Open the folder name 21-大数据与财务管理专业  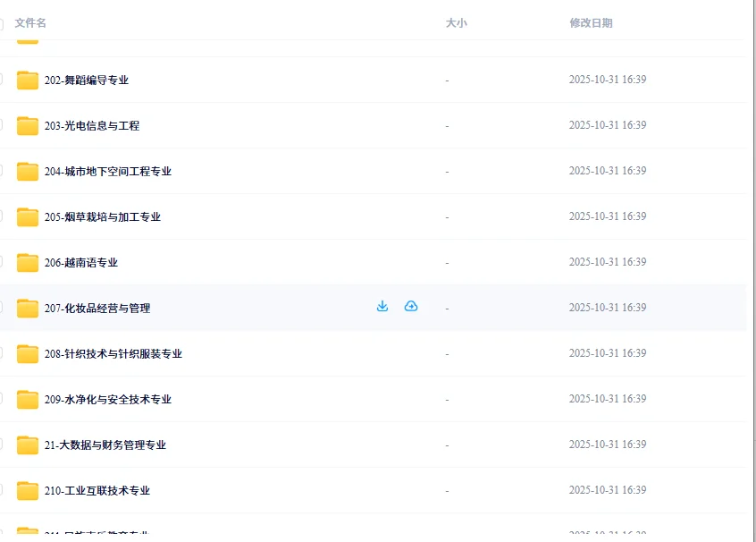pyautogui.click(x=105, y=445)
